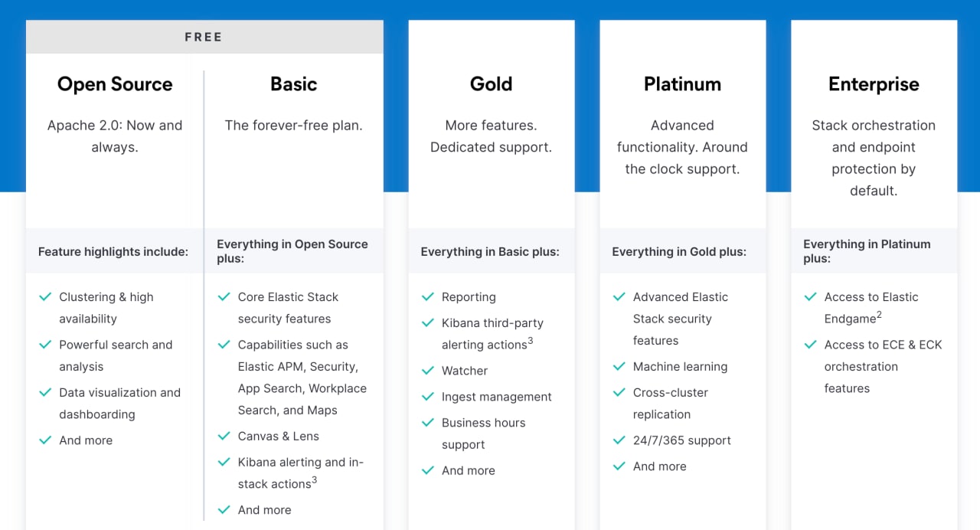This screenshot has height=530, width=980.
Task: Open footnote 2 on Access to Elastic Endgame
Action: (879, 315)
